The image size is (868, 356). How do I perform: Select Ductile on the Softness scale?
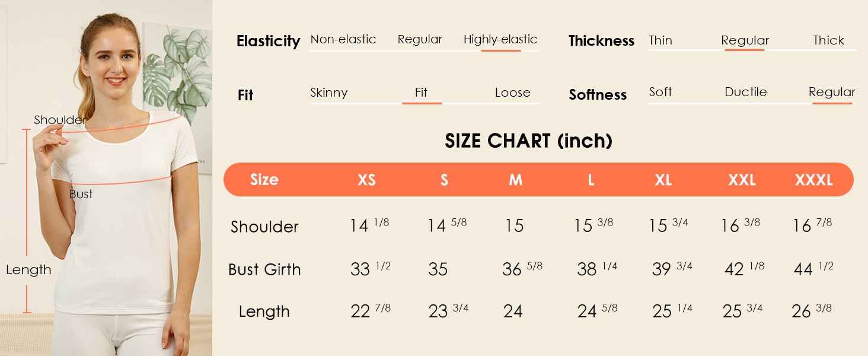[745, 92]
